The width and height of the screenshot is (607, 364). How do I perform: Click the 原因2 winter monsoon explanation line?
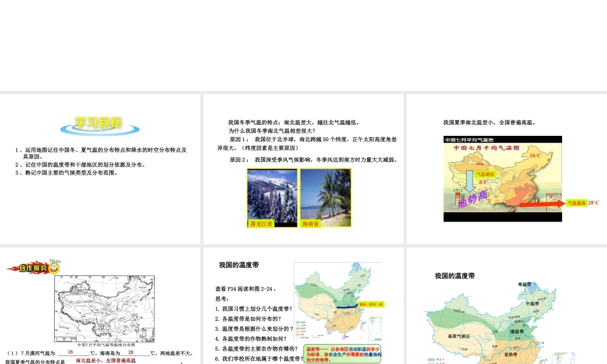coord(314,160)
